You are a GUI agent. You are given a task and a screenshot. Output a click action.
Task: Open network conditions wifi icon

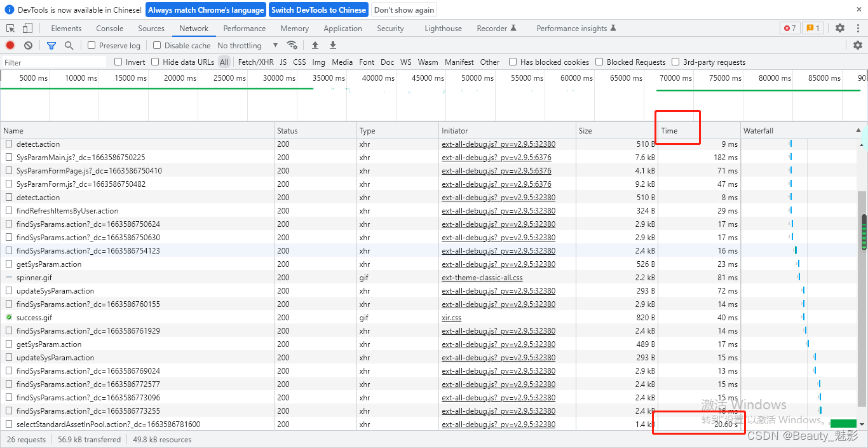click(292, 46)
